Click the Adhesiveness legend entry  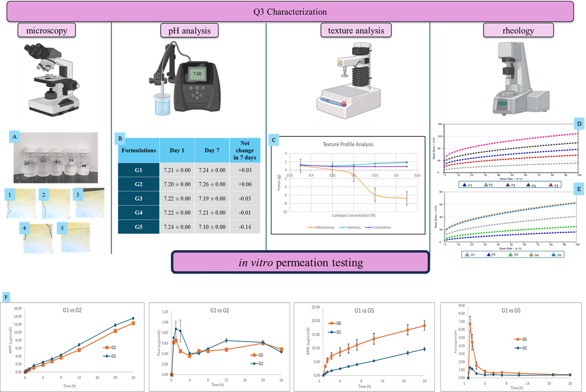pos(321,227)
